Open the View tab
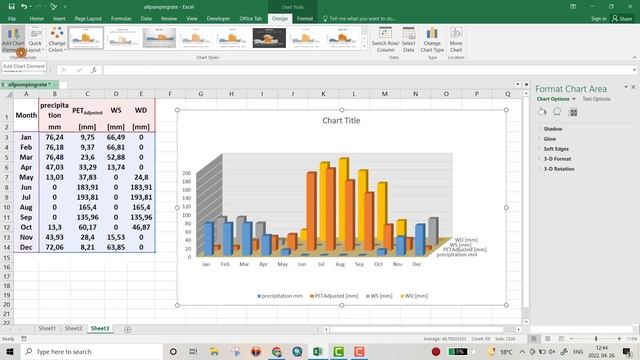The height and width of the screenshot is (360, 640). tap(192, 19)
